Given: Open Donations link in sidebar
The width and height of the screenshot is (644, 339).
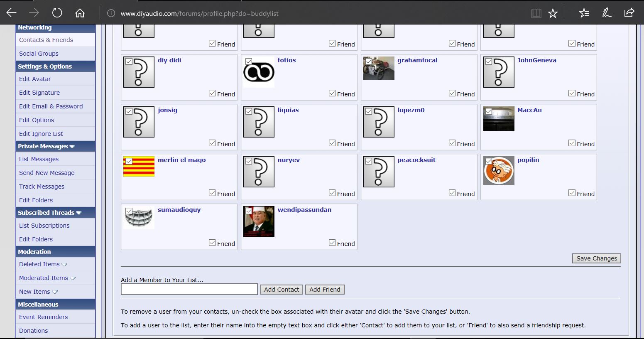Looking at the screenshot, I should tap(33, 331).
